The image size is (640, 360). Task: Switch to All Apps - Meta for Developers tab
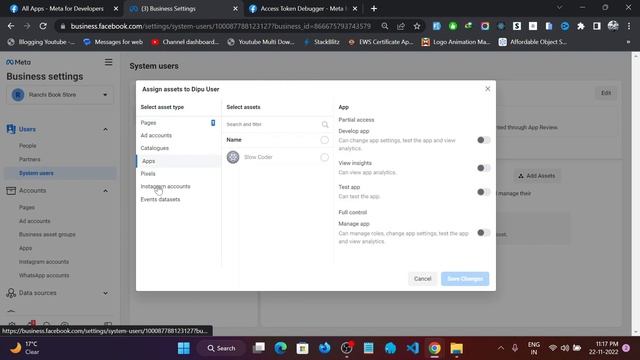point(62,9)
